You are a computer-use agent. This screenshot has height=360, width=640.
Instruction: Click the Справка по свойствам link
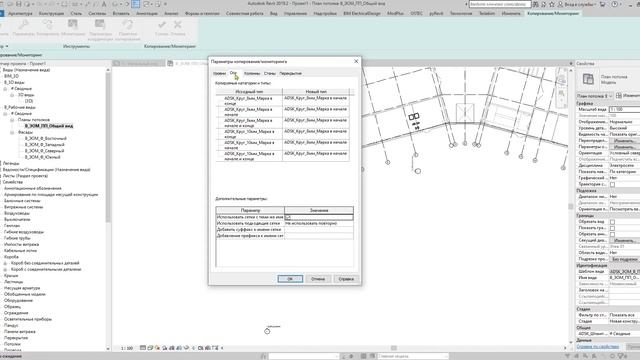[x=598, y=347]
